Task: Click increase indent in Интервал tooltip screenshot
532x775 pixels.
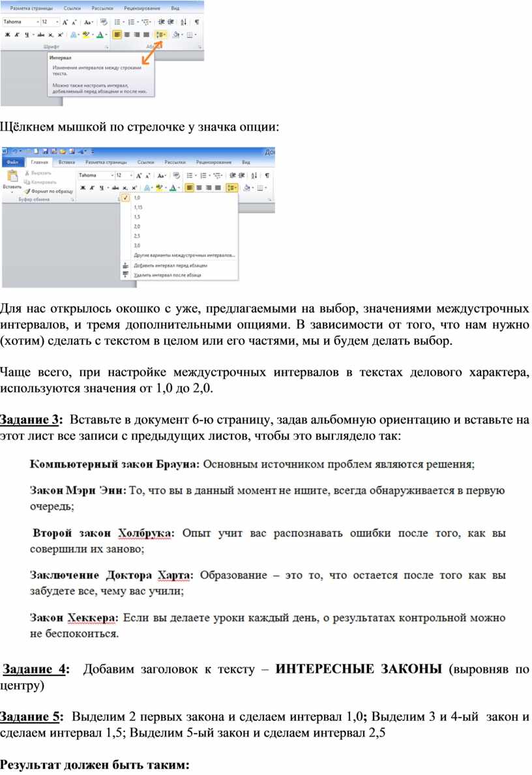Action: 171,22
